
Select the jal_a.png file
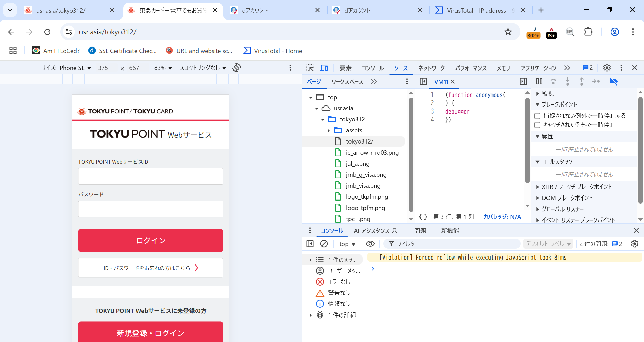[x=358, y=164]
